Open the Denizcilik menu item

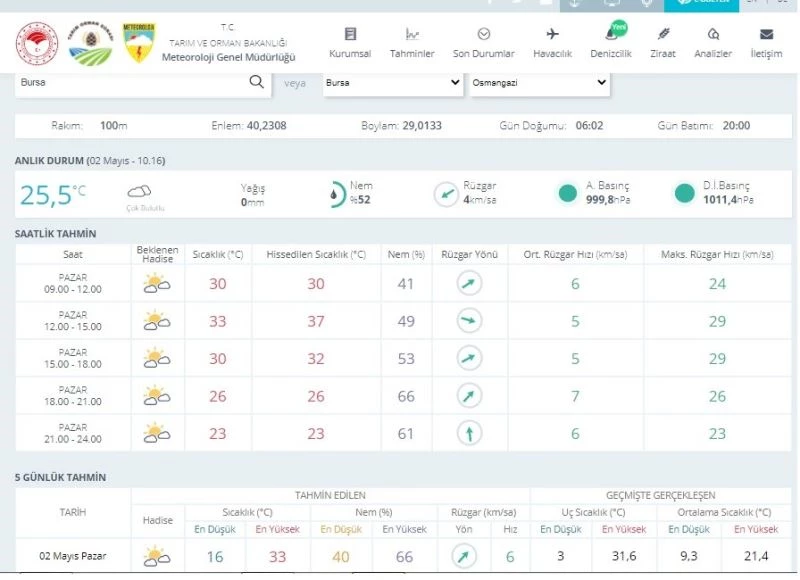pos(610,42)
